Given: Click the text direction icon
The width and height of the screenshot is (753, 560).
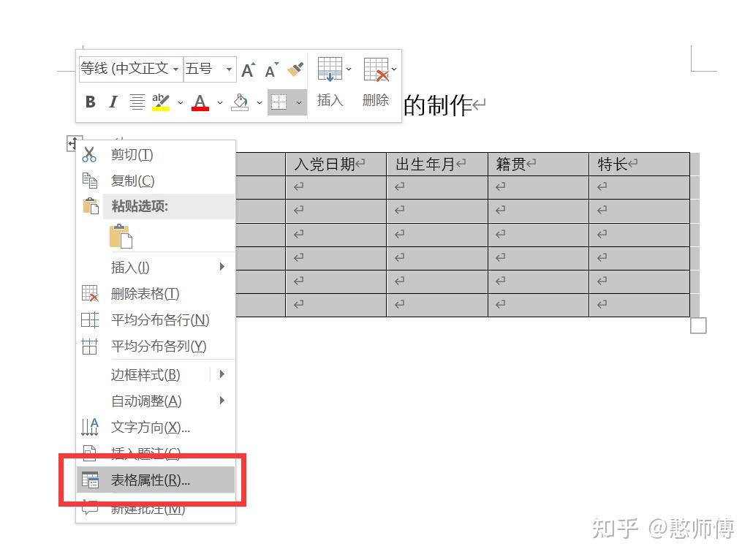Looking at the screenshot, I should pos(90,426).
